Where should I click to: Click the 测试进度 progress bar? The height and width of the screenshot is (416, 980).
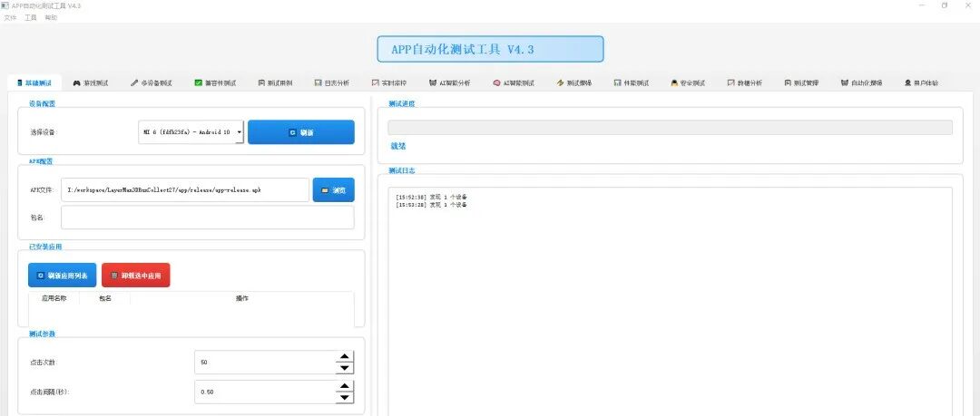click(x=670, y=128)
